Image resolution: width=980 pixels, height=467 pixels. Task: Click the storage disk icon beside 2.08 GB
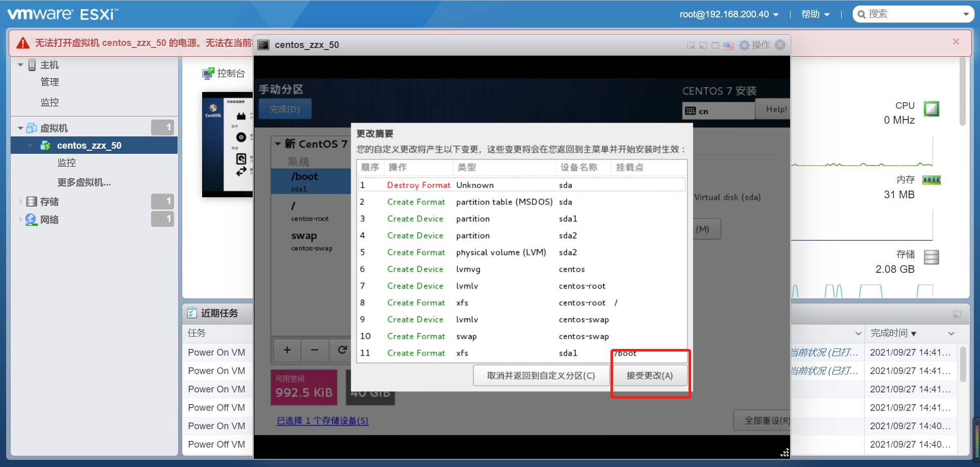coord(932,257)
